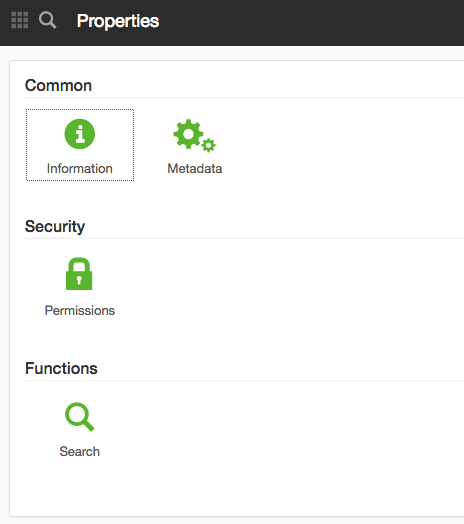The width and height of the screenshot is (464, 524).
Task: Open the green Permissions padlock icon
Action: [x=79, y=274]
